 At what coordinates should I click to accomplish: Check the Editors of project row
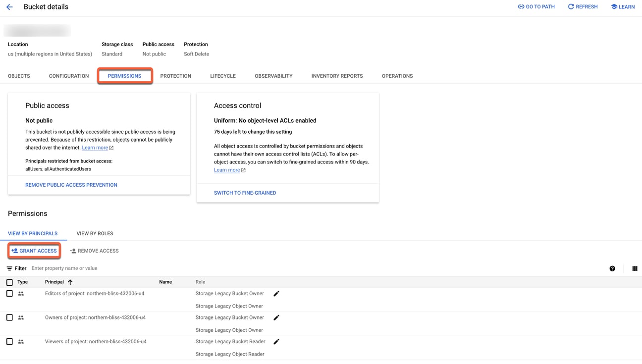tap(9, 293)
